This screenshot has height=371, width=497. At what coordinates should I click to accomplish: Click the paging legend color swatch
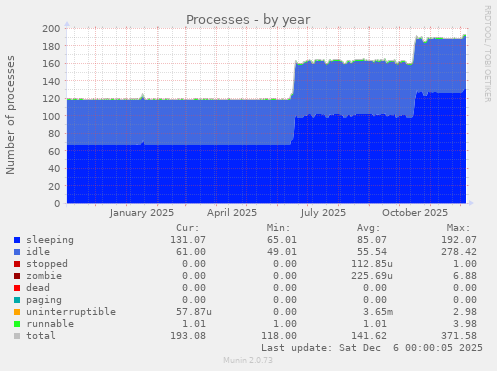click(17, 300)
